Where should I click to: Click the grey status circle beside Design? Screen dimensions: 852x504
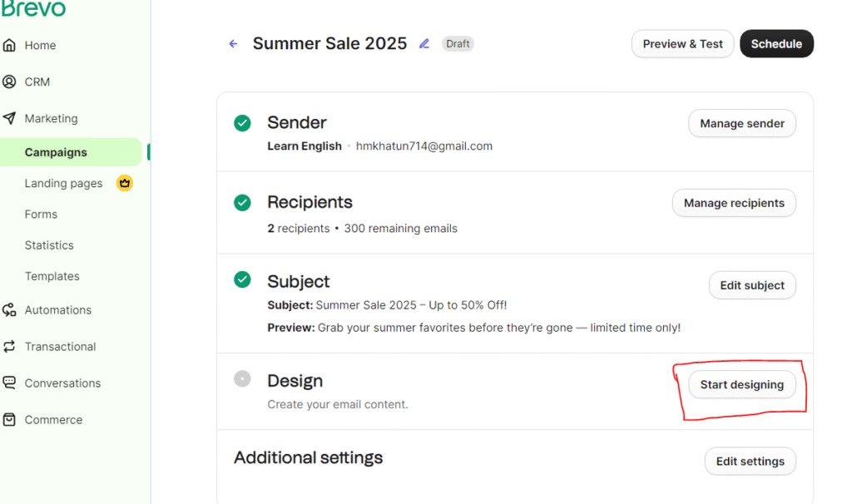click(242, 379)
